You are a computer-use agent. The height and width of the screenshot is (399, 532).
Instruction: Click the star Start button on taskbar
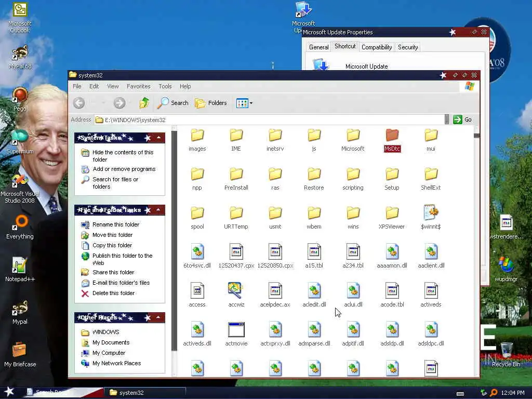click(9, 392)
